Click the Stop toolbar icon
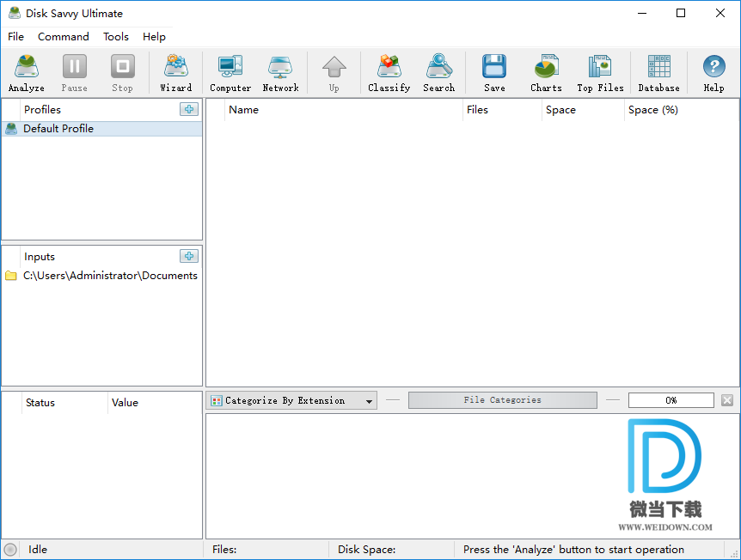 (122, 73)
